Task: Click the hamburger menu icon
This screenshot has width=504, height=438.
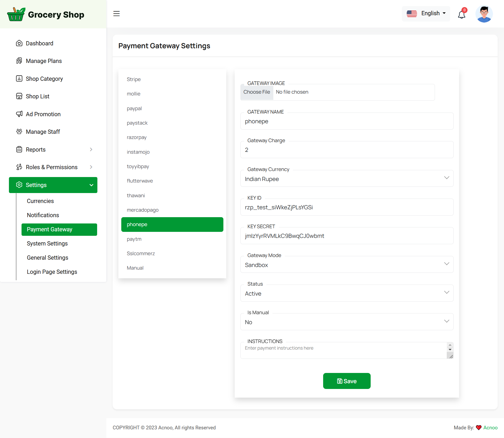Action: point(116,14)
